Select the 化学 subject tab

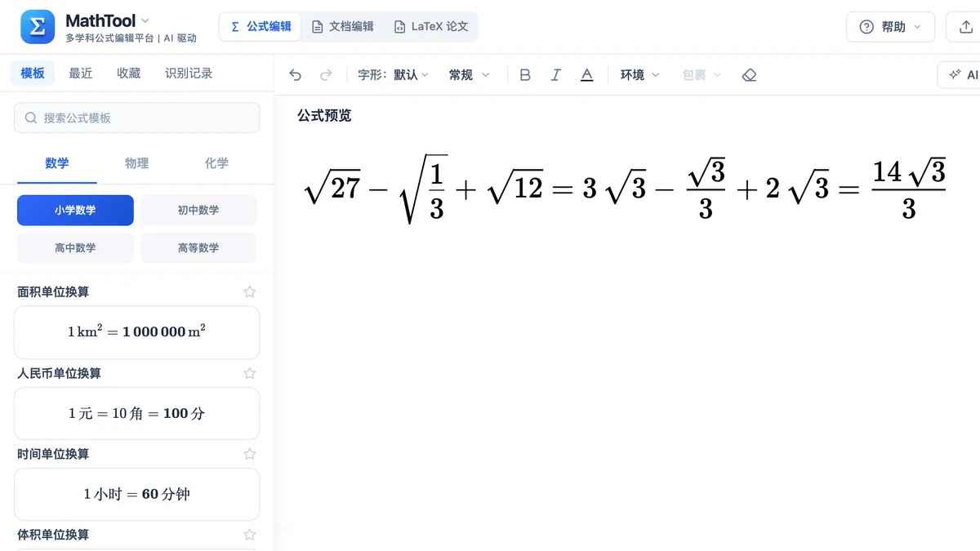click(216, 163)
